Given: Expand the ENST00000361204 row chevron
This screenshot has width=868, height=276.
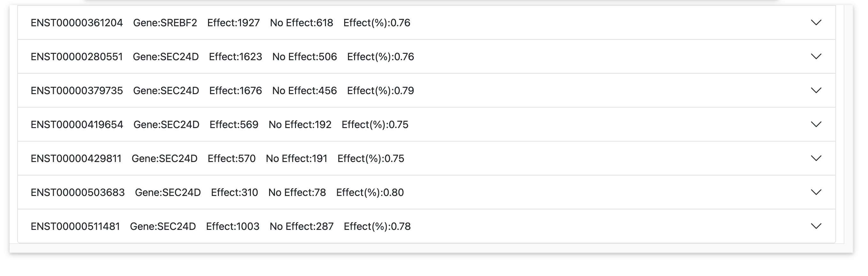Looking at the screenshot, I should (x=816, y=23).
